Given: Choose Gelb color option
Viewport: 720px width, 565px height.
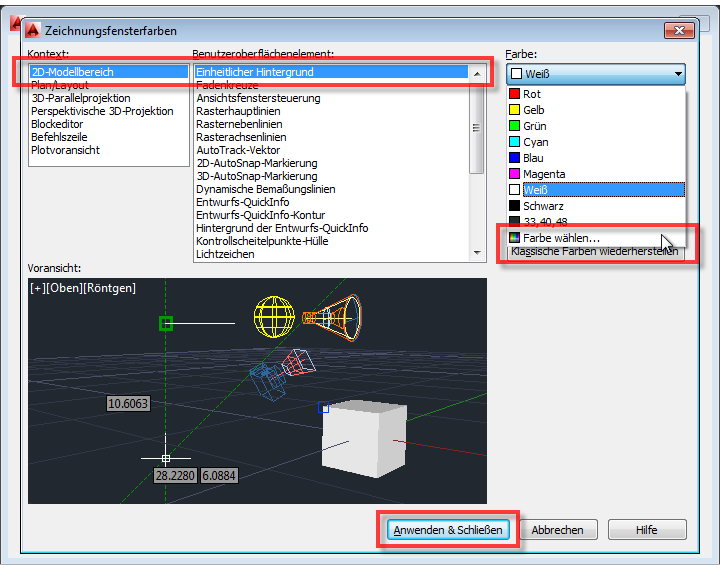Looking at the screenshot, I should tap(533, 110).
